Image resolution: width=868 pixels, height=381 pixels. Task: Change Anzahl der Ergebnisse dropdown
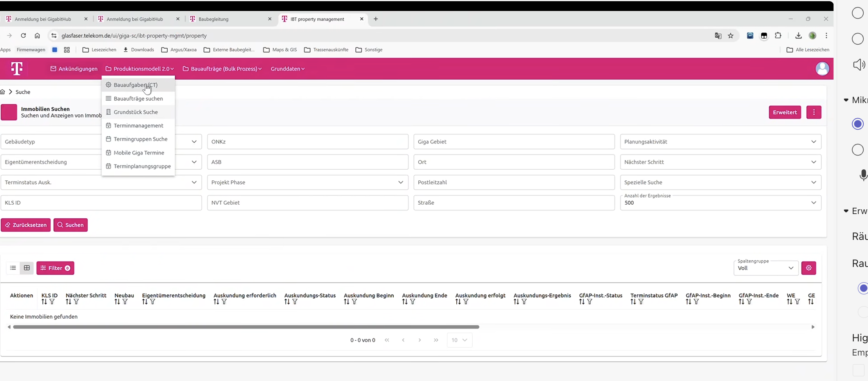coord(720,203)
